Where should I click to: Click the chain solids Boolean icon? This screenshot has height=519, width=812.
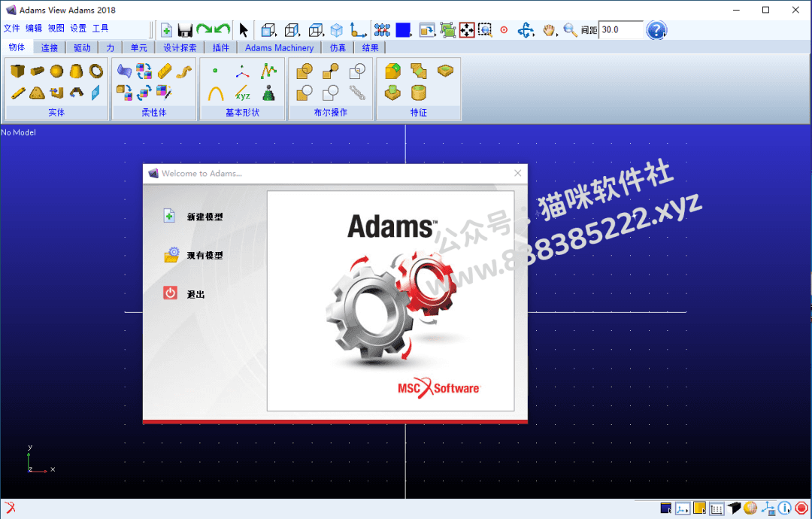click(357, 93)
